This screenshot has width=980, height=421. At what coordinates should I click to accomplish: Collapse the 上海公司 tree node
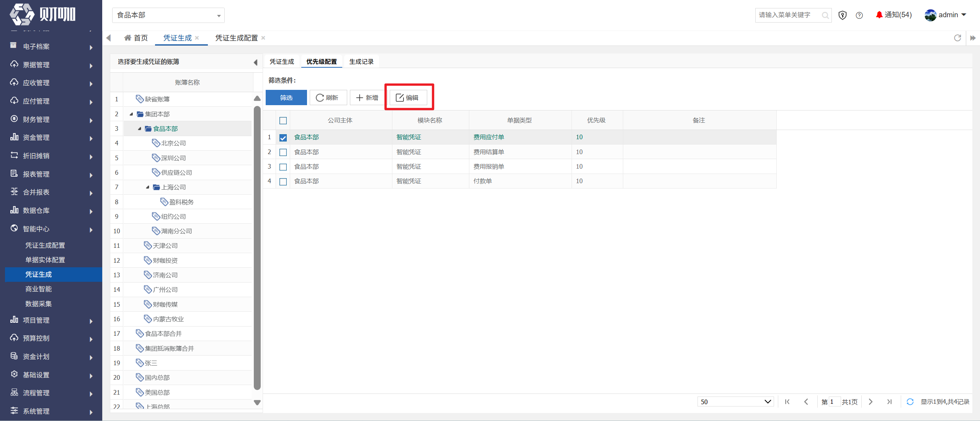tap(147, 187)
